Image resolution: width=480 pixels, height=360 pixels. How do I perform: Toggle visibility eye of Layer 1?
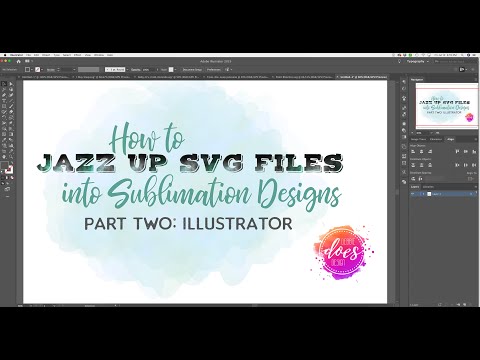click(x=412, y=194)
